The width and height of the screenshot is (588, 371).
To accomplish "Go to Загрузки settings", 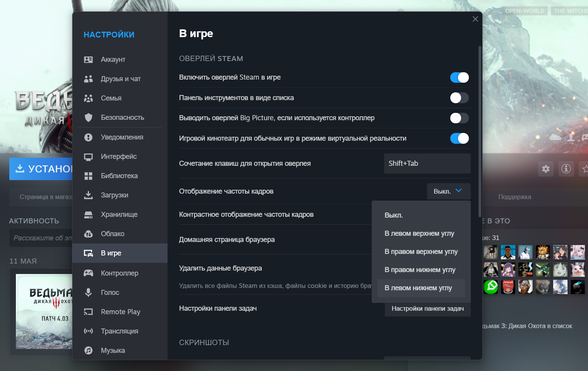I will coord(120,195).
